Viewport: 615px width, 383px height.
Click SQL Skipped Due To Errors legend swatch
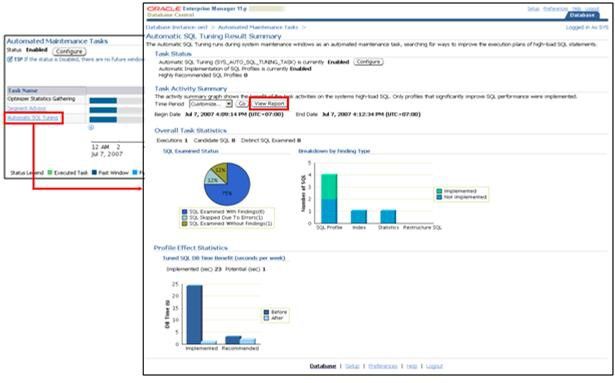[x=185, y=218]
